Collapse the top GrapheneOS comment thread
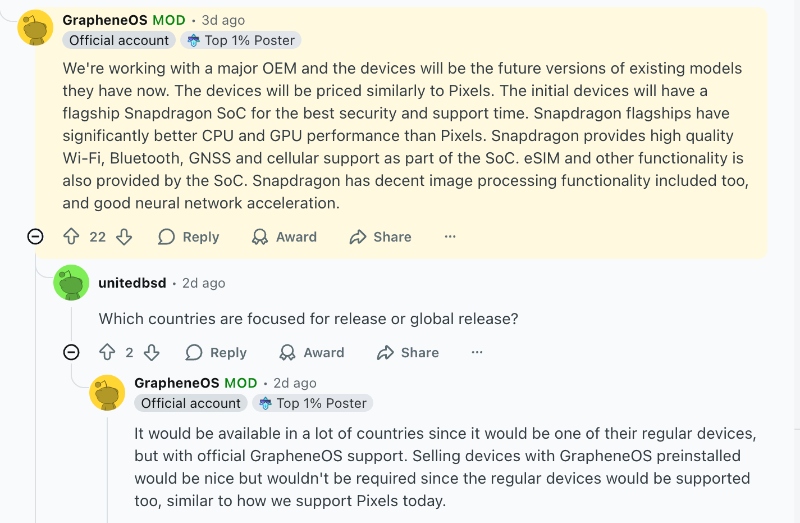800x523 pixels. point(35,237)
